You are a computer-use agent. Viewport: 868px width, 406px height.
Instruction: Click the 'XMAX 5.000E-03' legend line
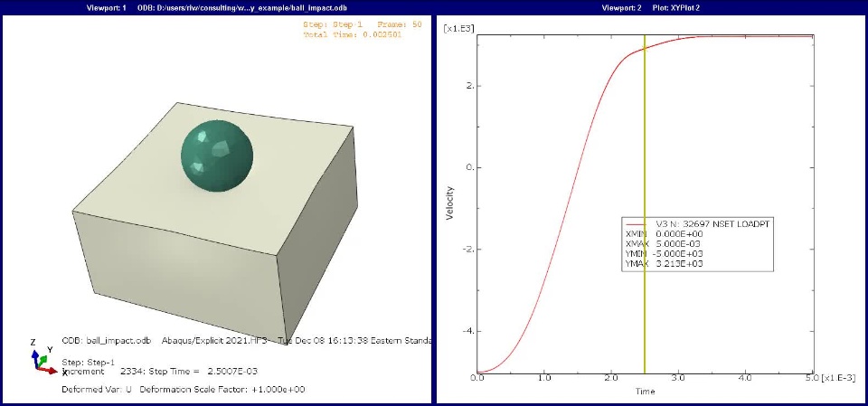pyautogui.click(x=665, y=244)
